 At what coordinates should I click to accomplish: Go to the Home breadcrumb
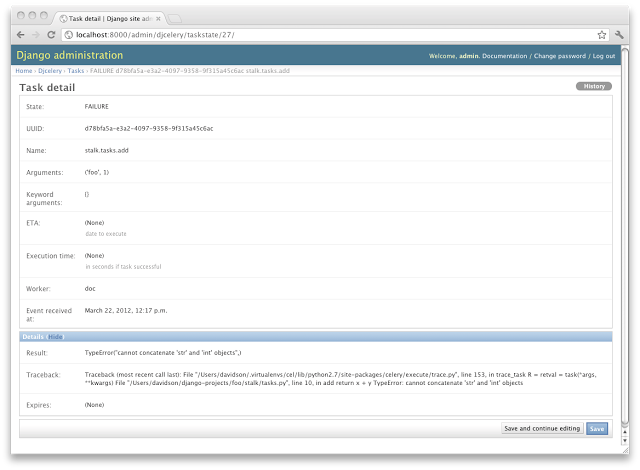click(23, 71)
